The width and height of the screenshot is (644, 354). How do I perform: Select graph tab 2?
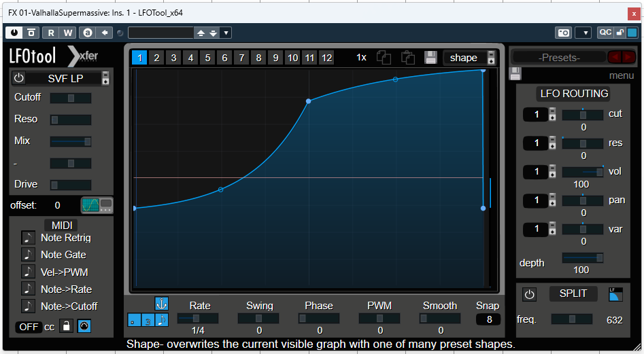coord(156,58)
